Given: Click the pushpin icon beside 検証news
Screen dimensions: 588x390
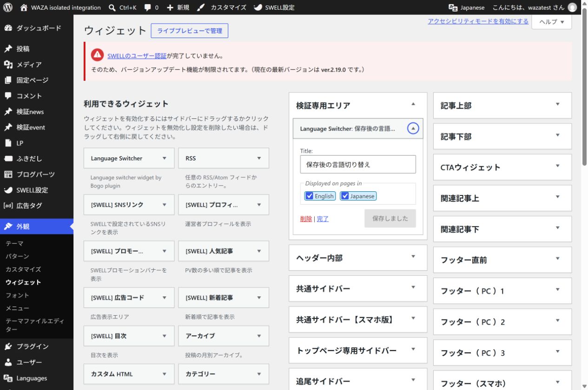Looking at the screenshot, I should (8, 111).
